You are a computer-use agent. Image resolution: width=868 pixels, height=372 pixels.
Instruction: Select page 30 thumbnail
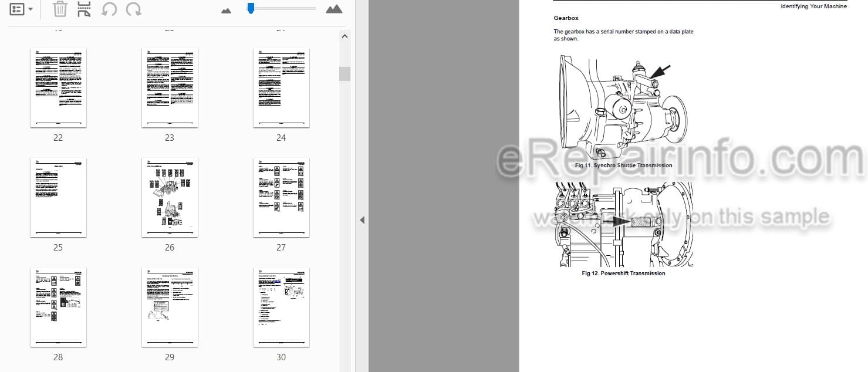pos(281,307)
